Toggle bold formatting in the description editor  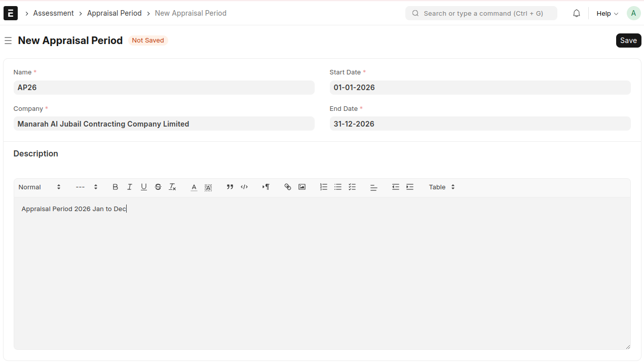[x=116, y=187]
